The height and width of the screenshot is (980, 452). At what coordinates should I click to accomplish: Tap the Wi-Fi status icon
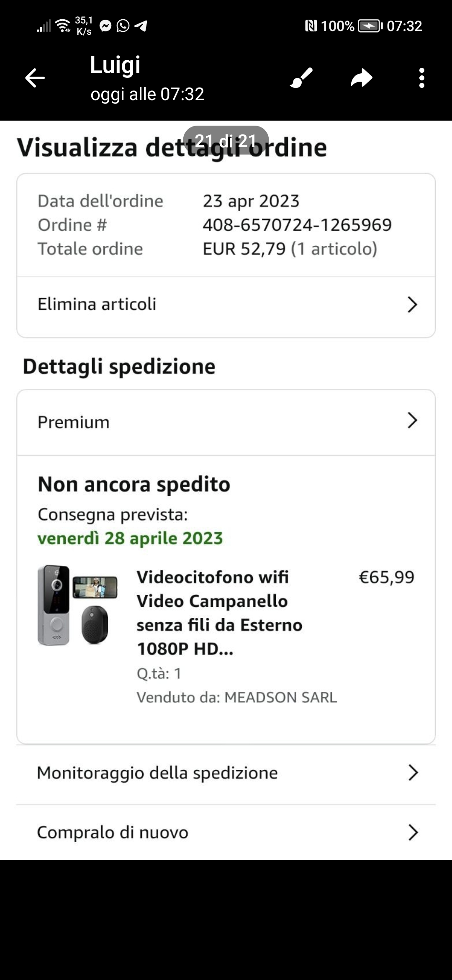coord(63,26)
